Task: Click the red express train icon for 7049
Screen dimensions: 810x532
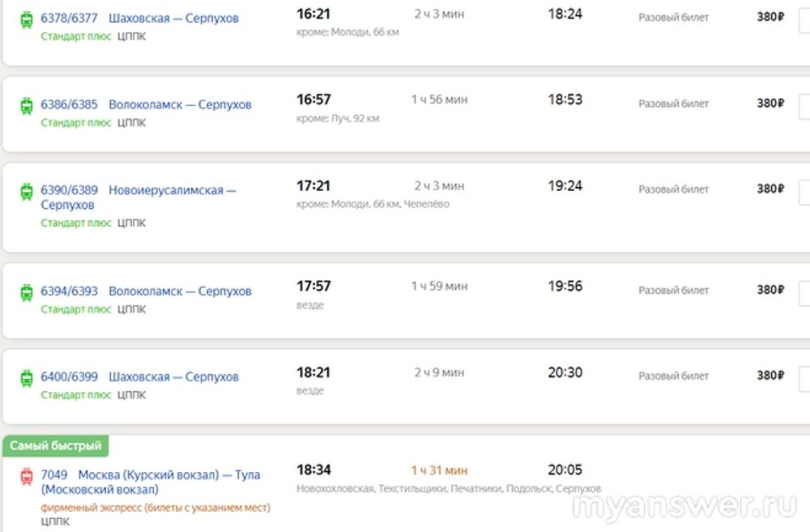Action: [26, 477]
